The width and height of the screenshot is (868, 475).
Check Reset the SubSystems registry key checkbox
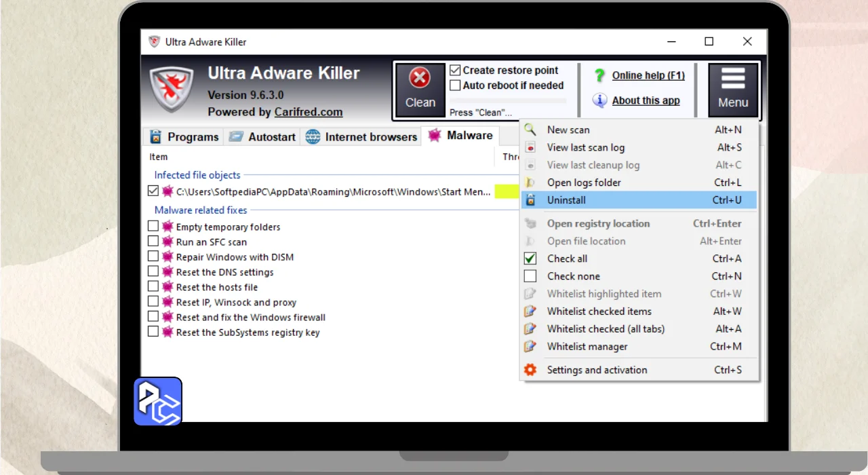pyautogui.click(x=153, y=332)
